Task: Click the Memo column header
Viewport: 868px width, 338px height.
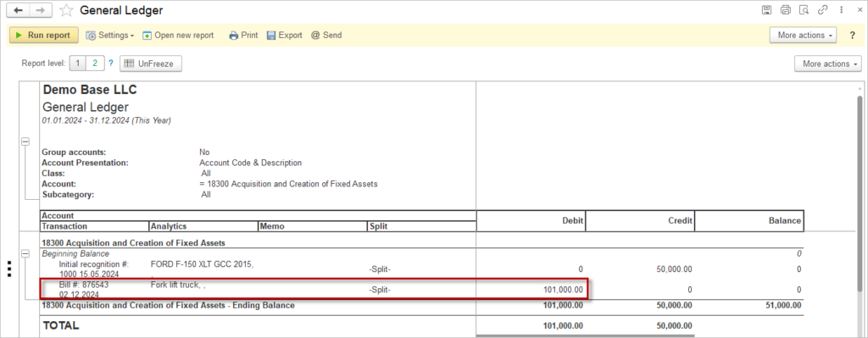Action: point(312,226)
